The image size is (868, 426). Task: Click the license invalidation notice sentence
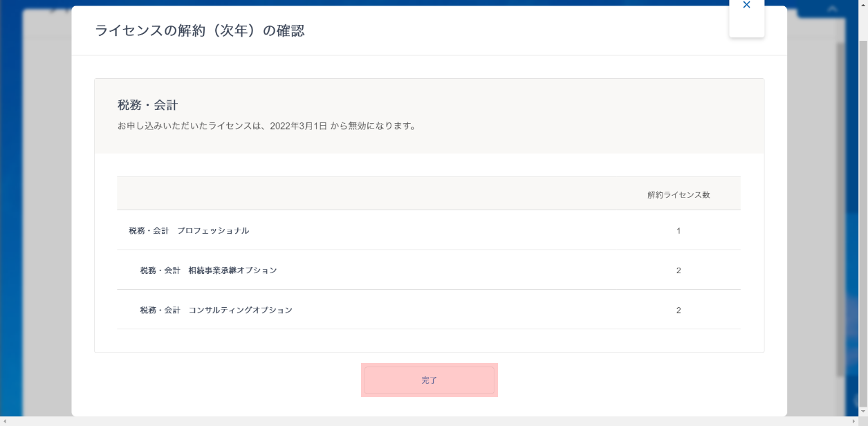pyautogui.click(x=266, y=127)
